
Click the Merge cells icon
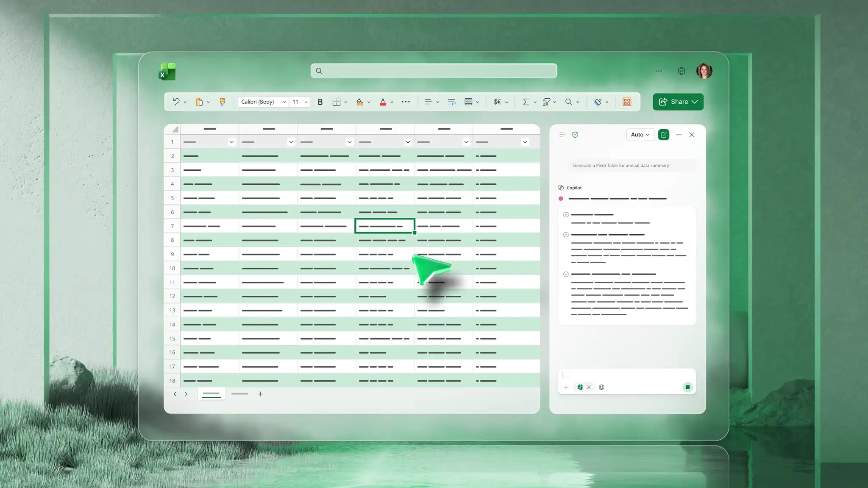tap(468, 102)
